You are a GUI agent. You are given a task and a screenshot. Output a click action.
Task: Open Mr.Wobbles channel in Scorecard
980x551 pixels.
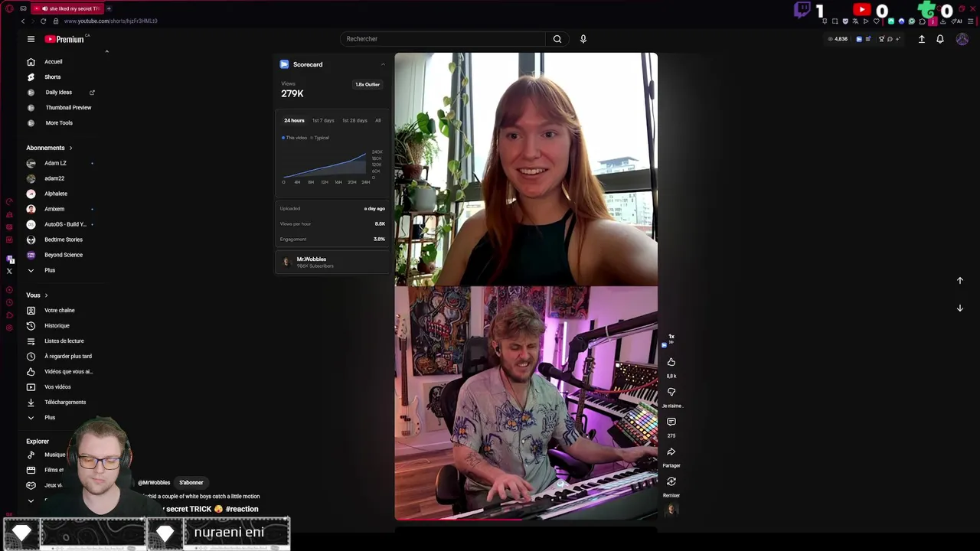pos(332,262)
